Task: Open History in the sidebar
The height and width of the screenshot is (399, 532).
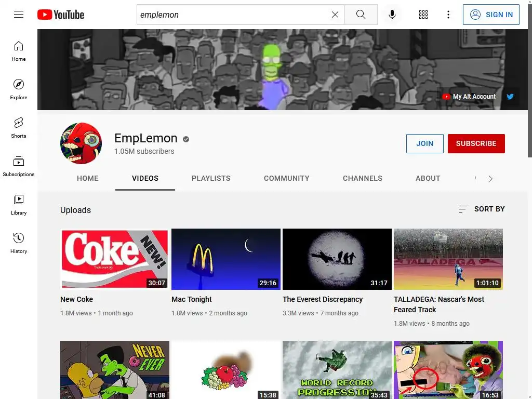Action: 19,243
